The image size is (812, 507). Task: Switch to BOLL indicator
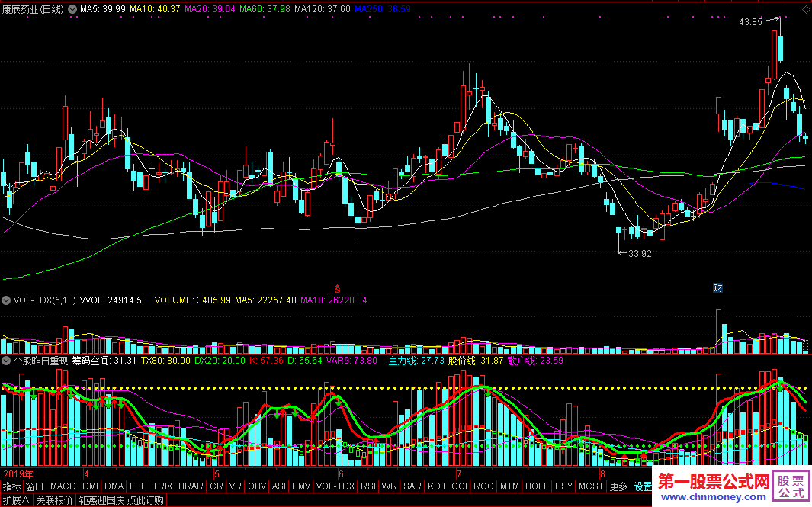[537, 487]
